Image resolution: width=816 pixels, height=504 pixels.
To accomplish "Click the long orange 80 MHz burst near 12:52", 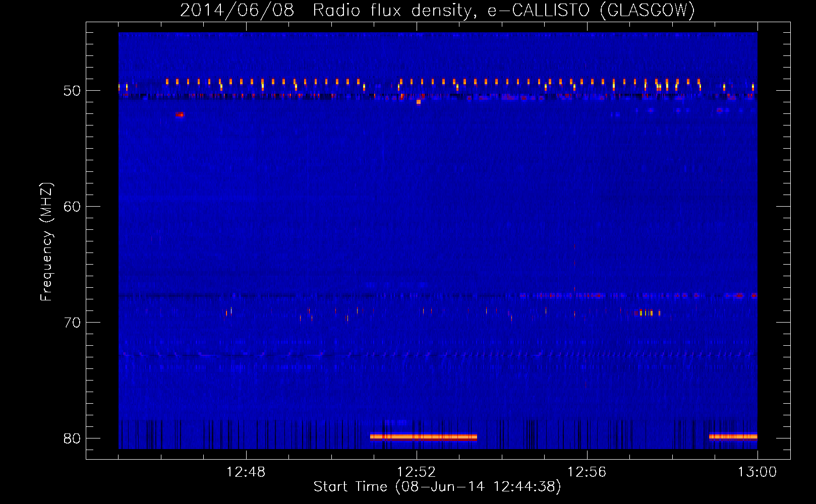I will click(424, 437).
